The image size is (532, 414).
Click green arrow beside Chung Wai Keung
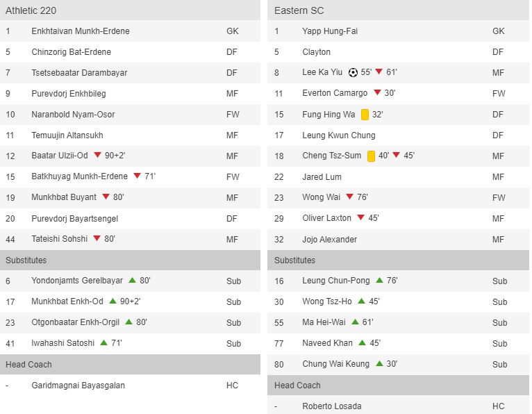pyautogui.click(x=379, y=364)
